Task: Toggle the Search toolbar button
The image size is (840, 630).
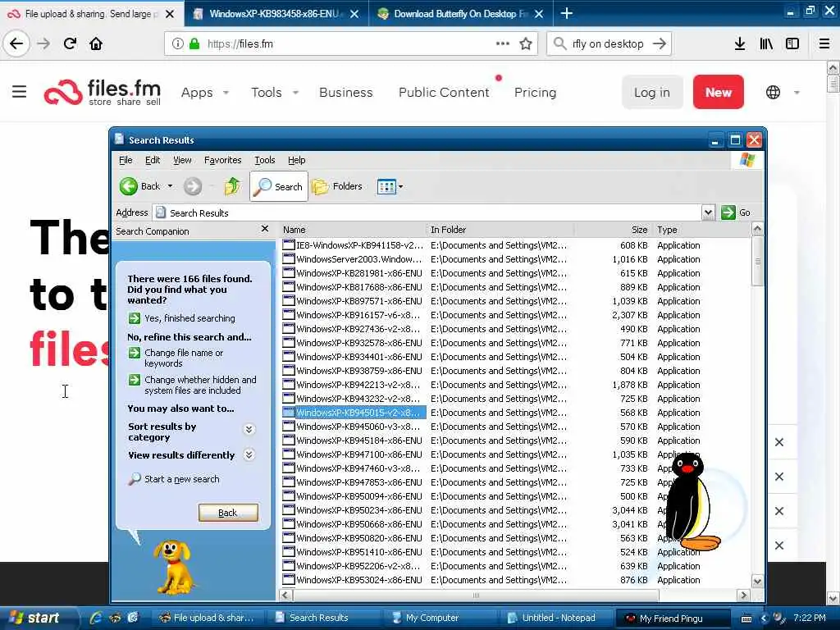Action: [x=279, y=186]
